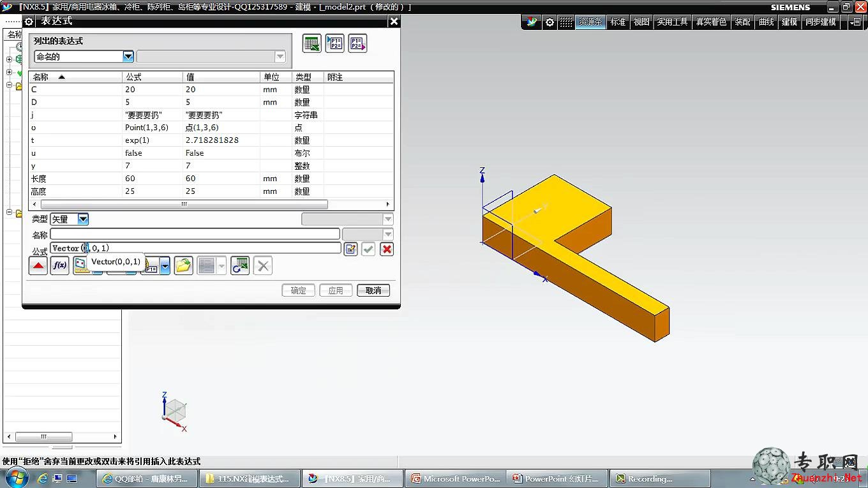Open the spreadsheet edit icon in Expressions dialog
Screen dimensions: 868x488
[312, 43]
